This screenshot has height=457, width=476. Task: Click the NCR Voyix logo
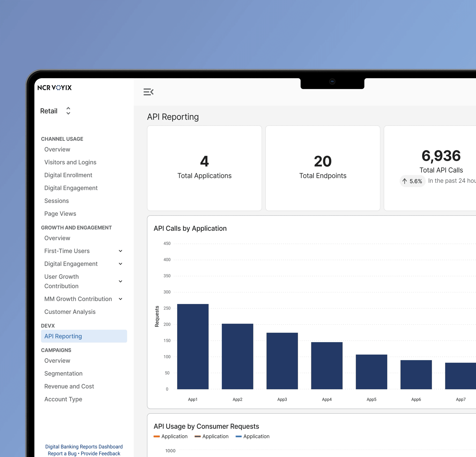54,88
